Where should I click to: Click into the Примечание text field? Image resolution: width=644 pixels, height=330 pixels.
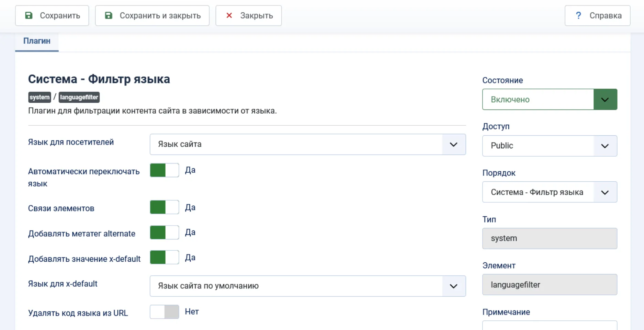coord(549,326)
